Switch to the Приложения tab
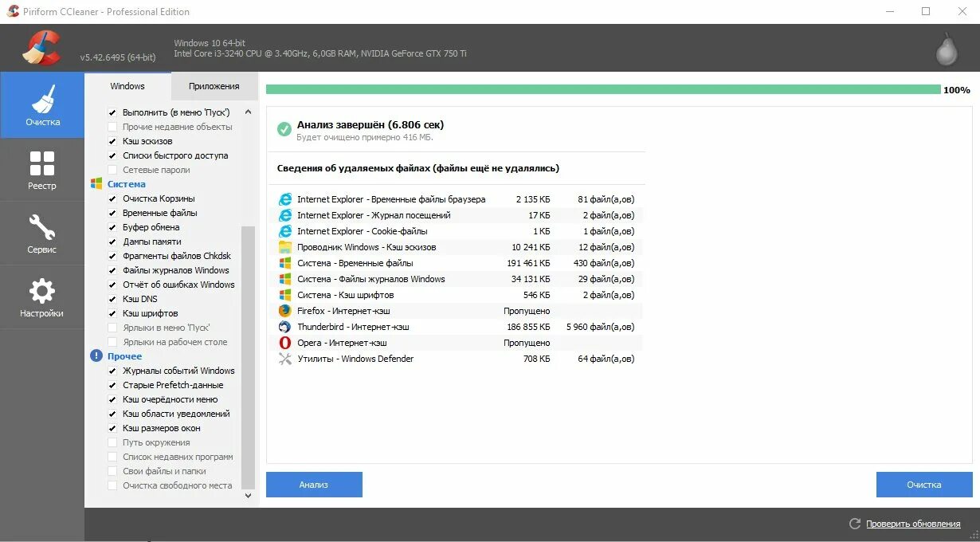Screen dimensions: 980x542 [x=214, y=86]
